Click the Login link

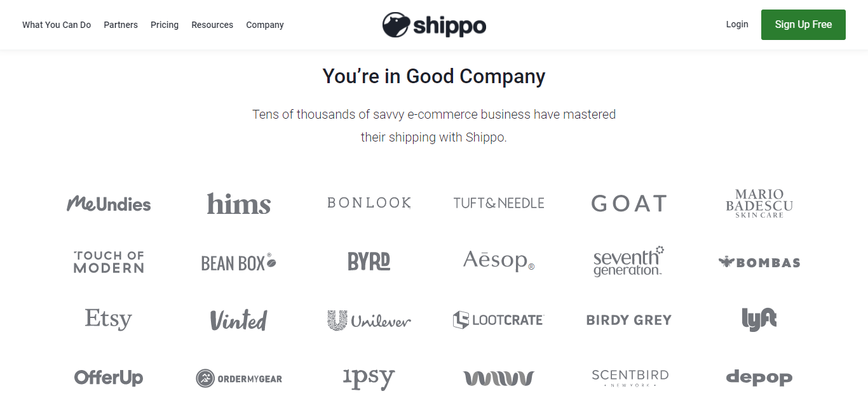click(737, 24)
